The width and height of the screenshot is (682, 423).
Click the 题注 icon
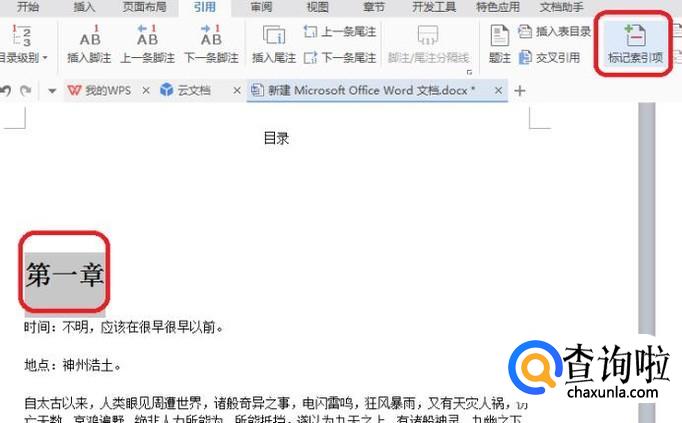[x=500, y=44]
